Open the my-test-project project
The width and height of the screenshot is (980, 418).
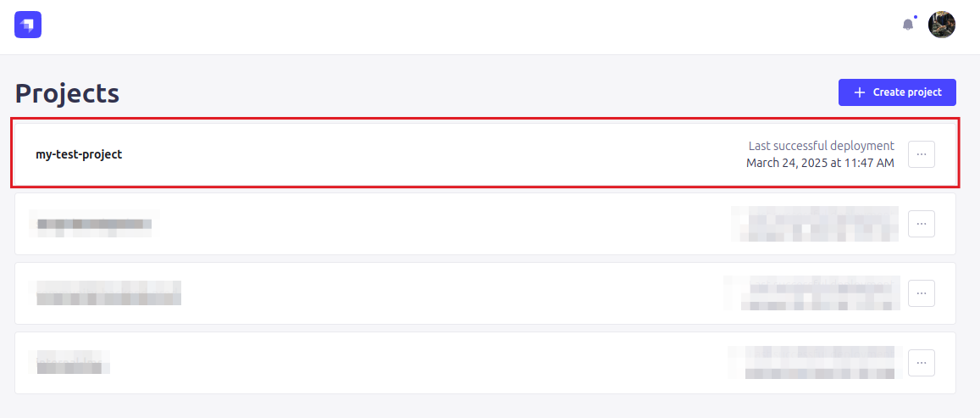[79, 154]
